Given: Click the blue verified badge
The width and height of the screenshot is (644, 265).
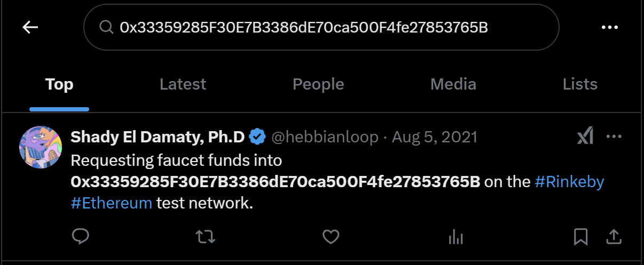Looking at the screenshot, I should [x=258, y=138].
